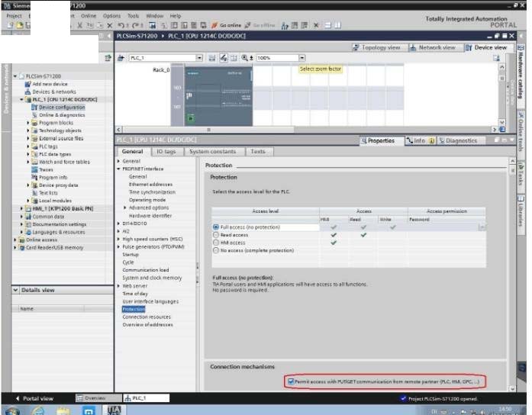This screenshot has width=532, height=415.
Task: Expand the Web server settings section
Action: point(118,286)
